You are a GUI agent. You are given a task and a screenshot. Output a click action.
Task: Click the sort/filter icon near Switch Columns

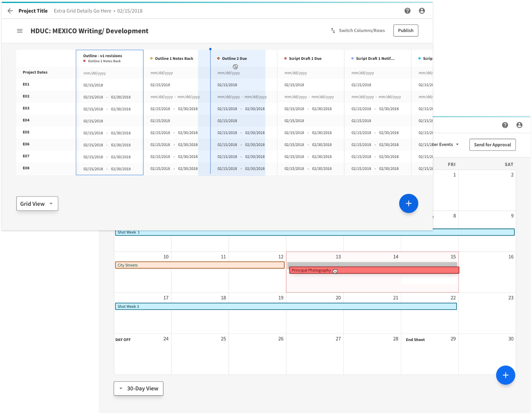(332, 30)
